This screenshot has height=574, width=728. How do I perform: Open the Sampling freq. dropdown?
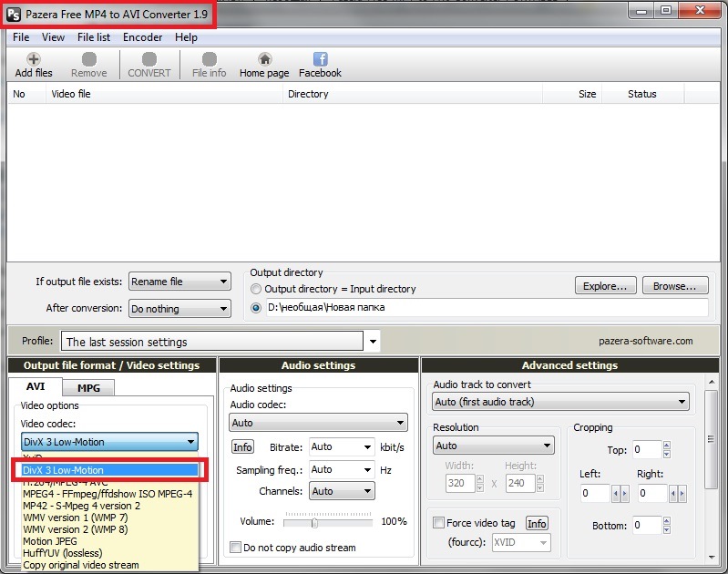point(342,469)
